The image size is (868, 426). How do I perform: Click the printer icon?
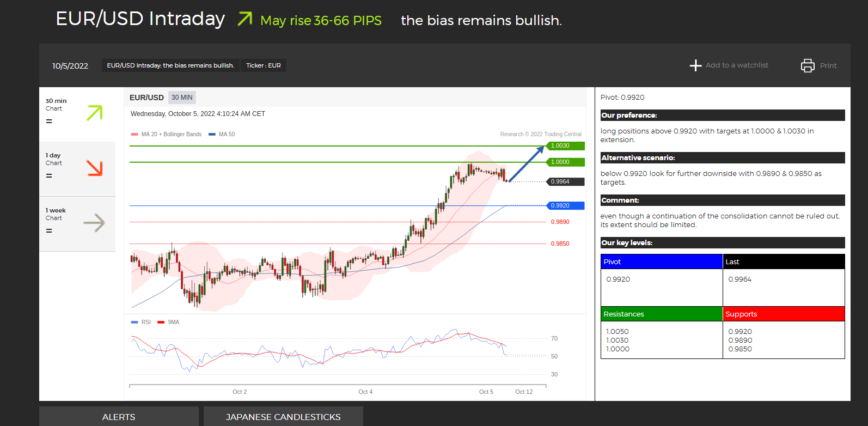(x=808, y=65)
